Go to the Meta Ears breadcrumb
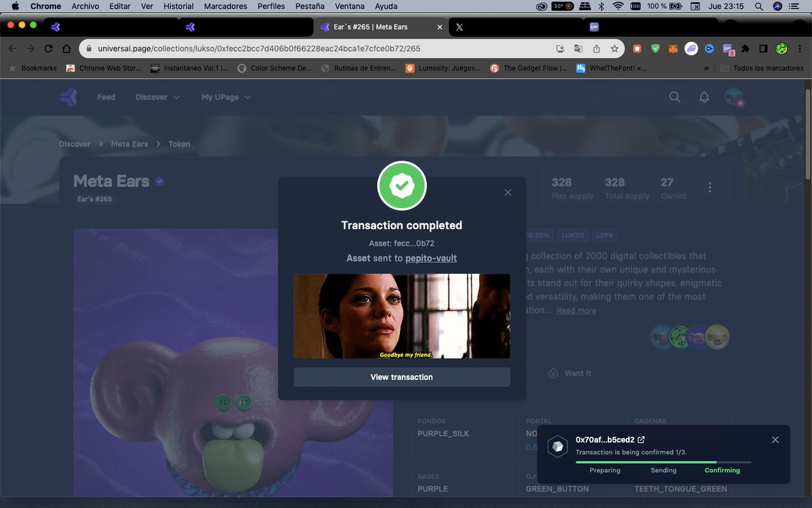812x508 pixels. click(129, 144)
